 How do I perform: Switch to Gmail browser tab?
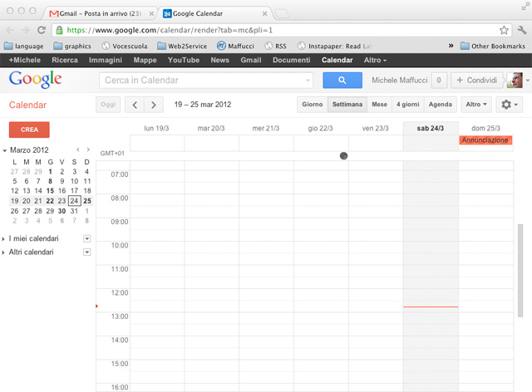(x=100, y=14)
